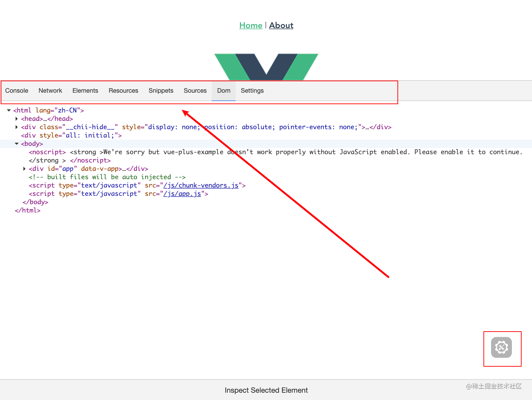
Task: Click the Inspect Selected Element bar
Action: coord(266,390)
